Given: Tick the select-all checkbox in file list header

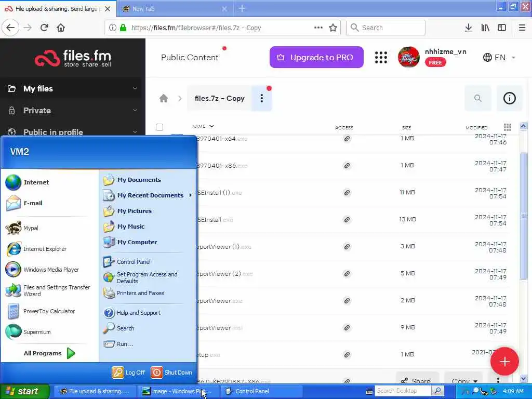Looking at the screenshot, I should pos(159,127).
